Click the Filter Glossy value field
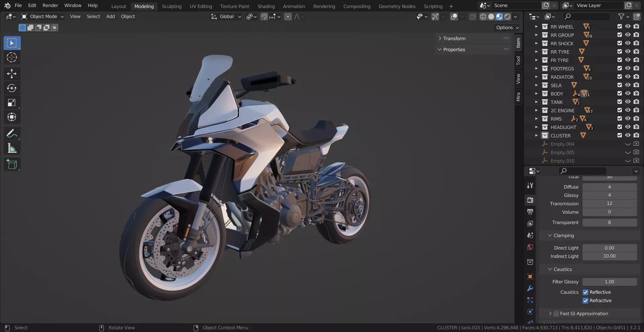This screenshot has height=332, width=644. coord(609,282)
